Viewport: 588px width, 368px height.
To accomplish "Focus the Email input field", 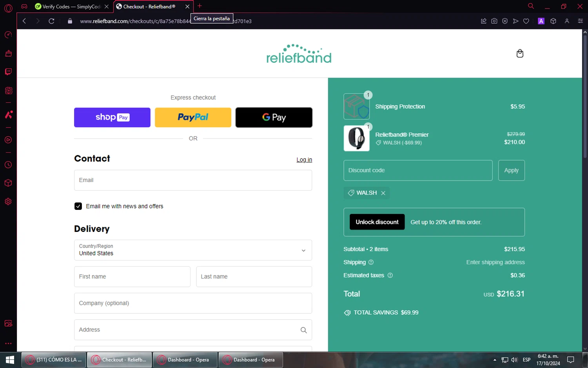I will 193,180.
